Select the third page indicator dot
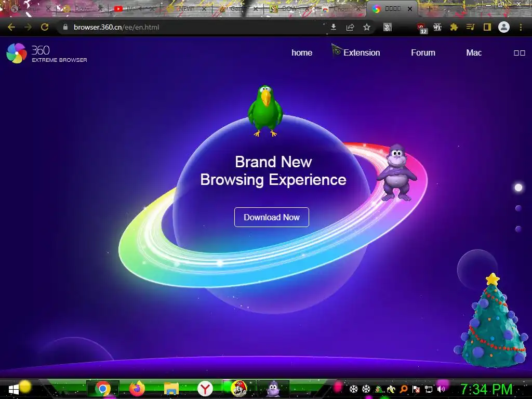 518,229
